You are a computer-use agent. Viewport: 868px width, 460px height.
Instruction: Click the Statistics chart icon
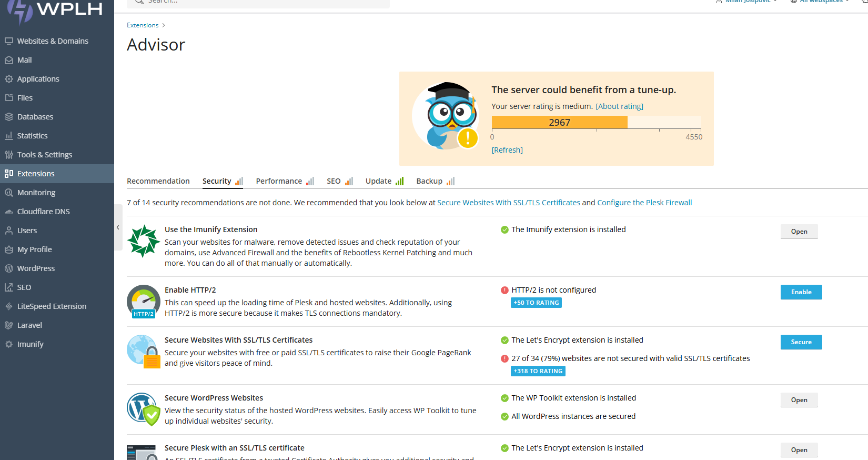tap(9, 136)
